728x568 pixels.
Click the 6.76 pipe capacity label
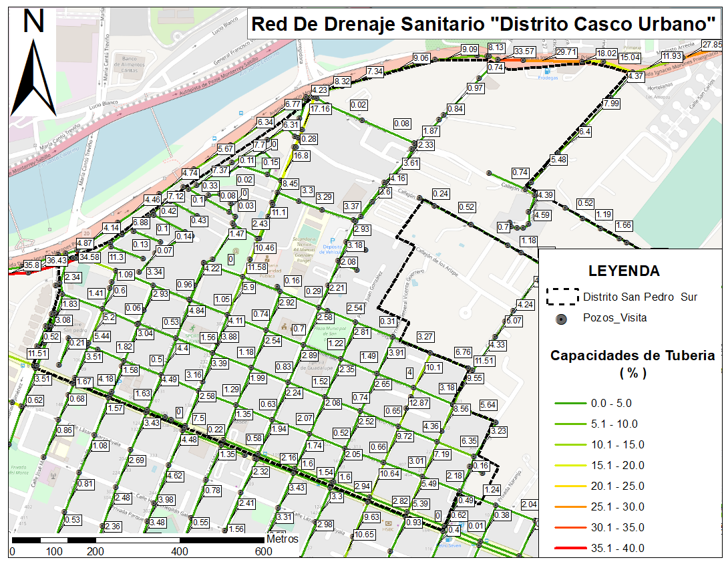pyautogui.click(x=463, y=352)
